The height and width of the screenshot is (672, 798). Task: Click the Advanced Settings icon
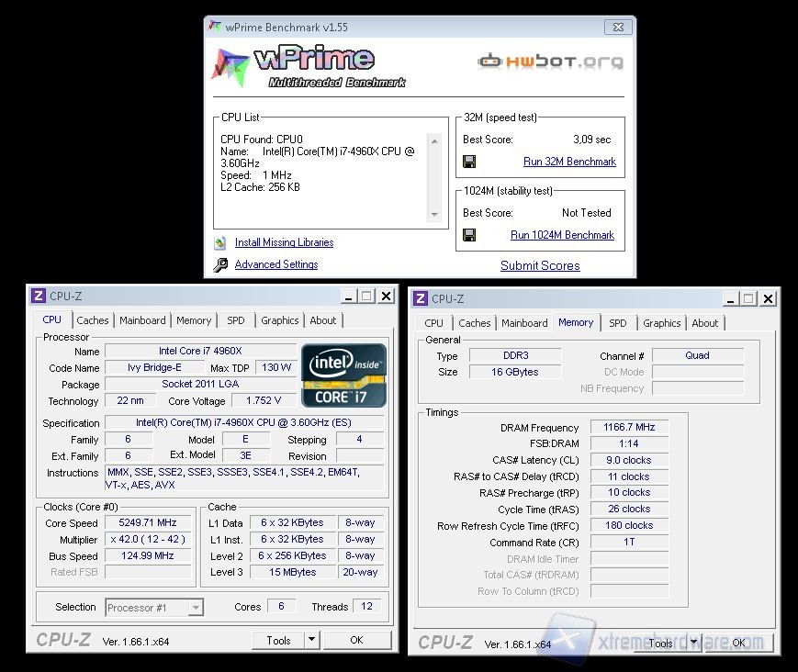click(x=220, y=263)
